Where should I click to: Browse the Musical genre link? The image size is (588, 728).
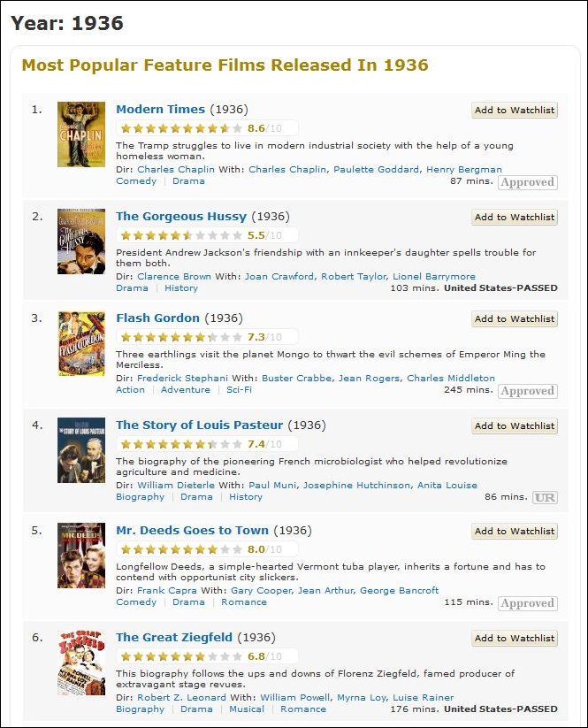pyautogui.click(x=247, y=709)
